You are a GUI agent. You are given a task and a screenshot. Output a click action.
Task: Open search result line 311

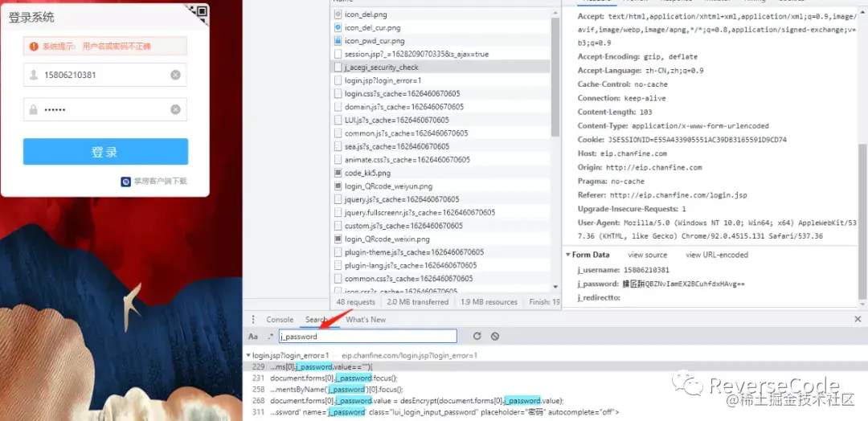tap(555, 412)
